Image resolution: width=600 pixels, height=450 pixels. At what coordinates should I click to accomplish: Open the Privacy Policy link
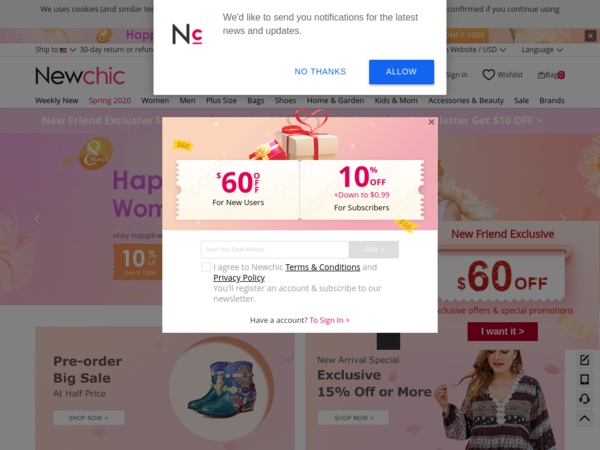(239, 278)
